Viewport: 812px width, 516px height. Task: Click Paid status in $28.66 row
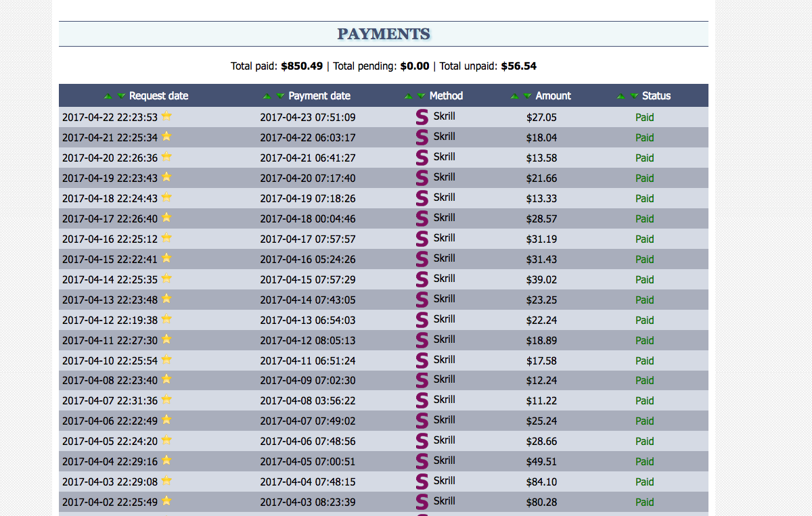(645, 442)
